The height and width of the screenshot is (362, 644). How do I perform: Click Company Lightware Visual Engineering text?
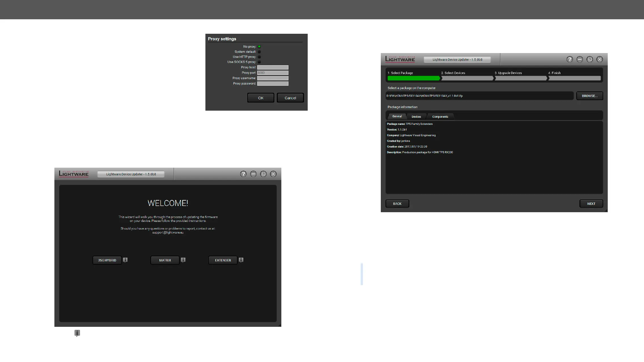tap(411, 135)
